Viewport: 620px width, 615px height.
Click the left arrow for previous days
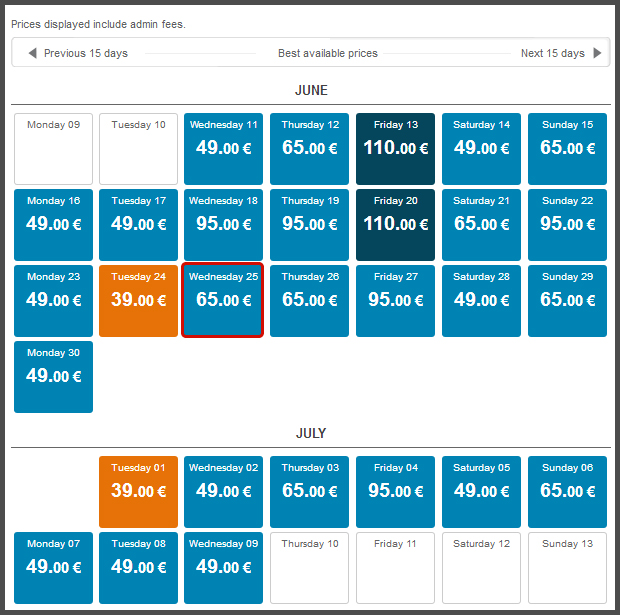pyautogui.click(x=33, y=53)
